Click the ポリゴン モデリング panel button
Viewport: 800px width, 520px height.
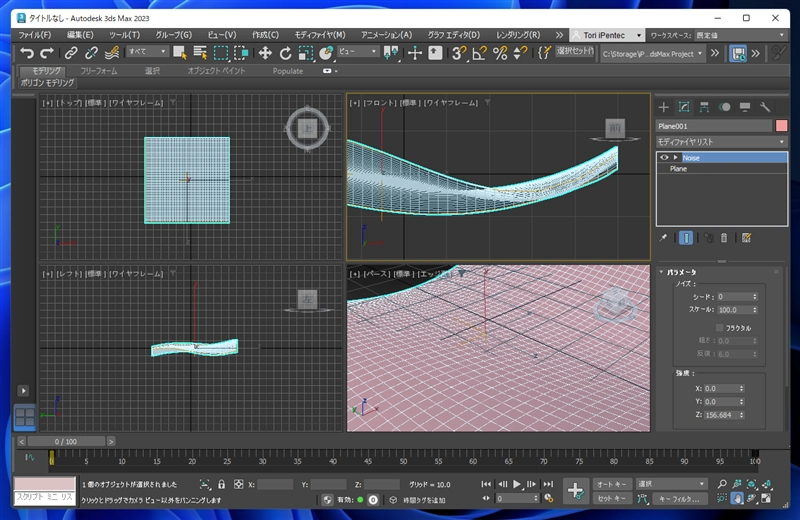(x=47, y=83)
